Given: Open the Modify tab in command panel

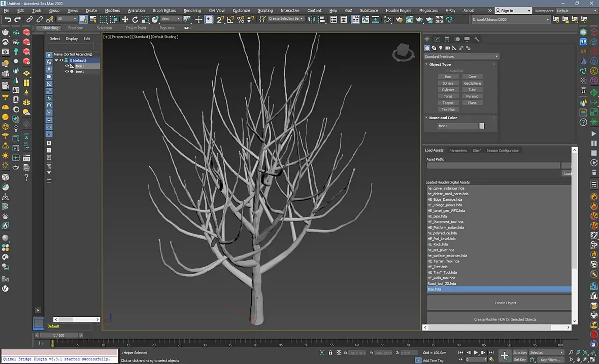Looking at the screenshot, I should click(x=437, y=39).
